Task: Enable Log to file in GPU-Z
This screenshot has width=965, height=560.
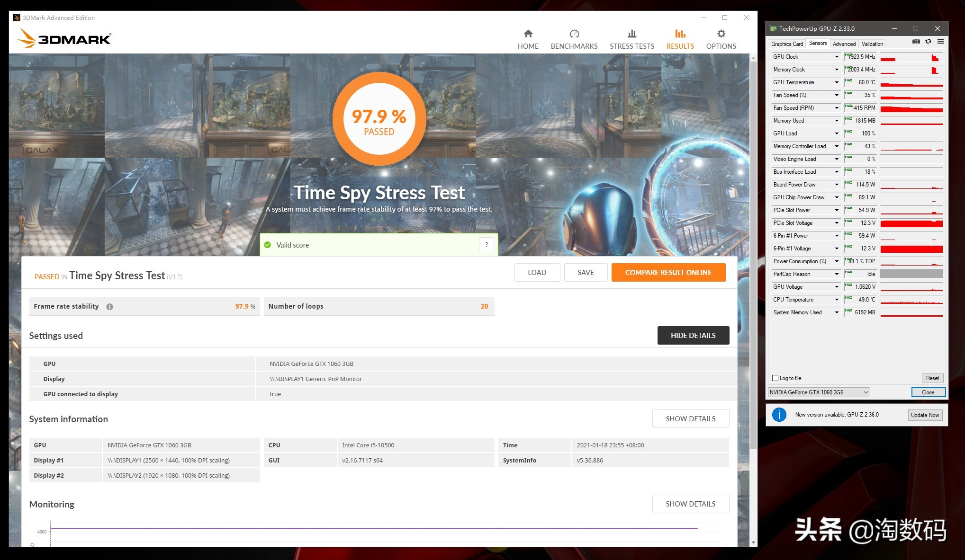Action: click(x=776, y=378)
